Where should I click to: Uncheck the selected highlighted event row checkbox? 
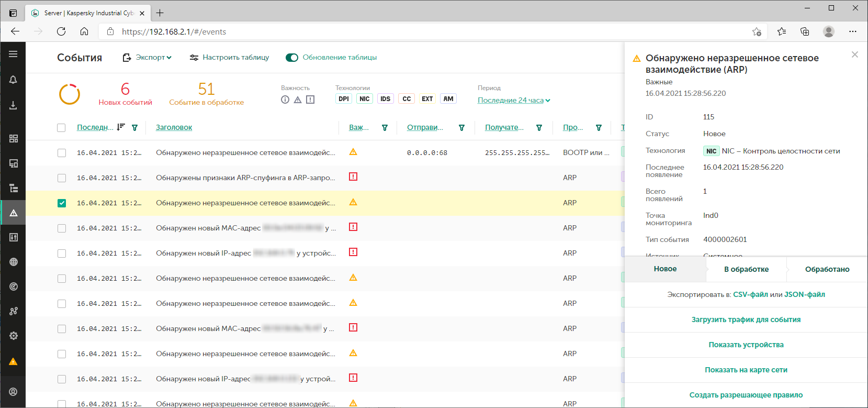(x=62, y=203)
